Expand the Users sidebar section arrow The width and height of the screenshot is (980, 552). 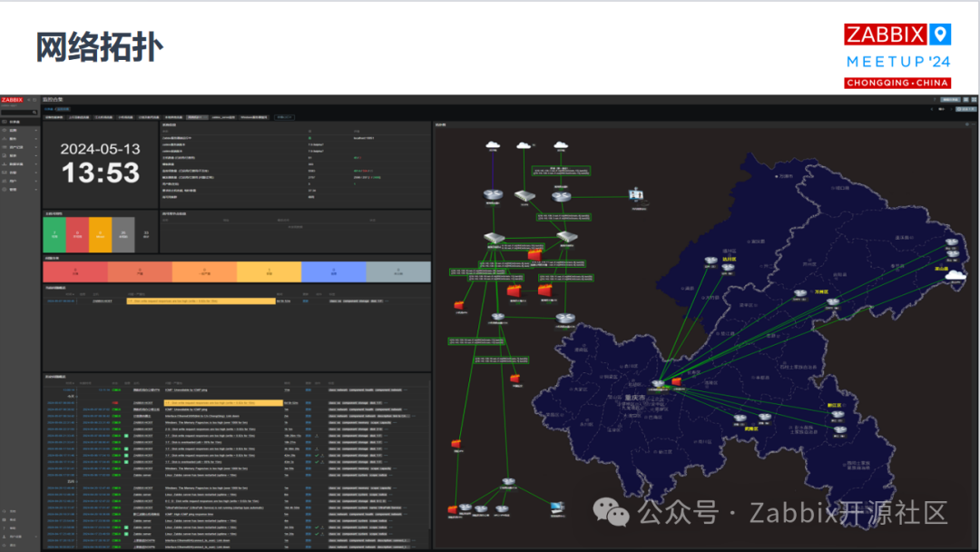[x=36, y=182]
